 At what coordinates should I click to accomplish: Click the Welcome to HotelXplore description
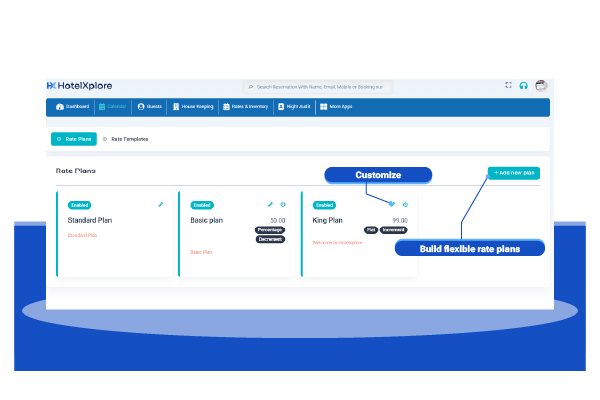[x=337, y=243]
